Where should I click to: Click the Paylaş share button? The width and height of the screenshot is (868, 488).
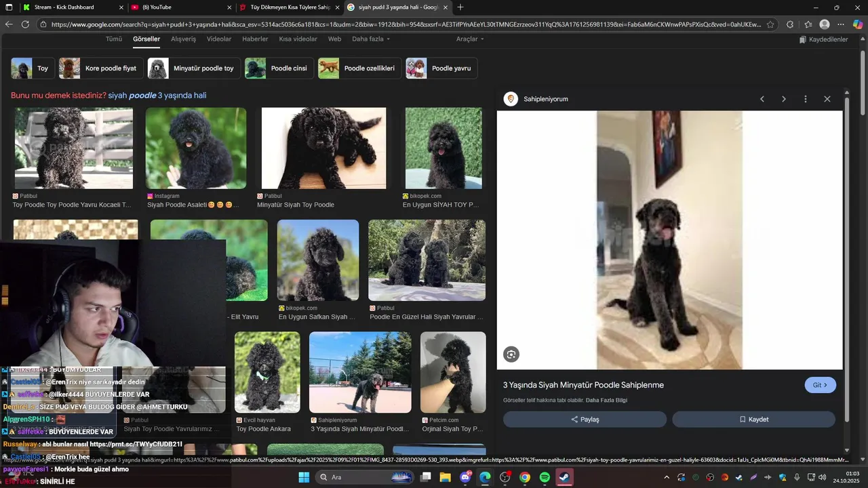pos(585,420)
